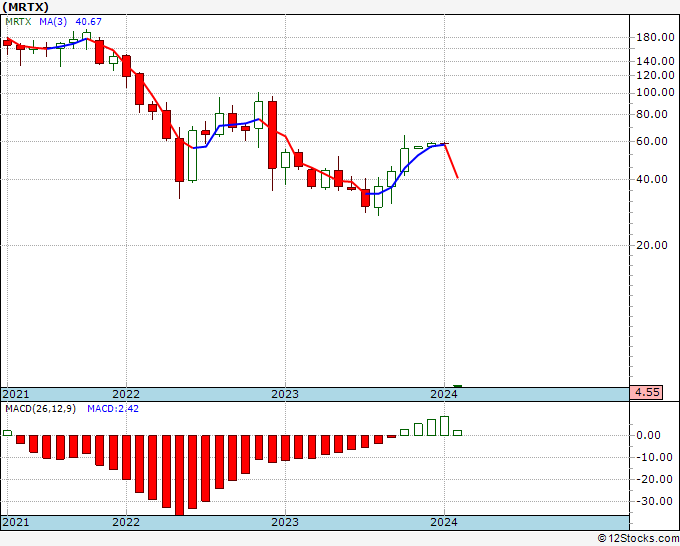Click the -10.00 MACD axis label
The height and width of the screenshot is (546, 680).
pos(652,458)
